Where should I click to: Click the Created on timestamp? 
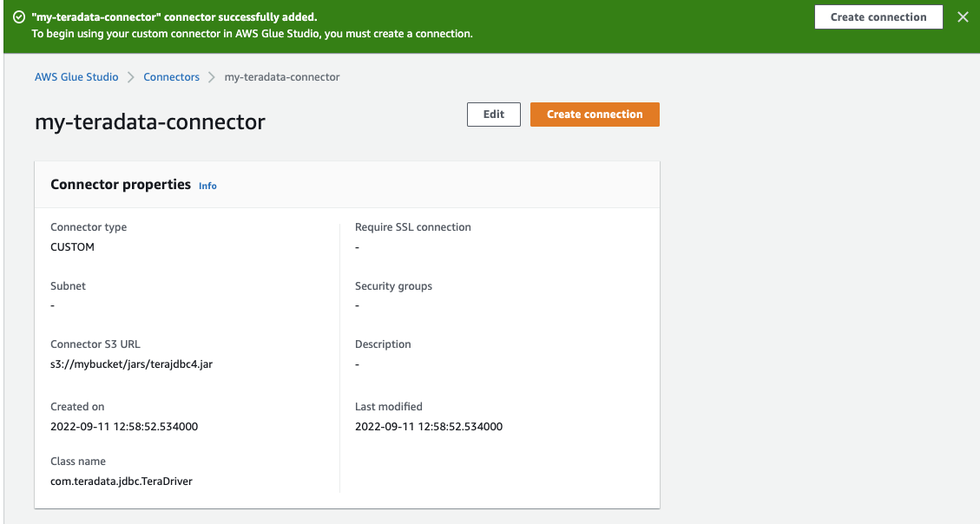(124, 427)
